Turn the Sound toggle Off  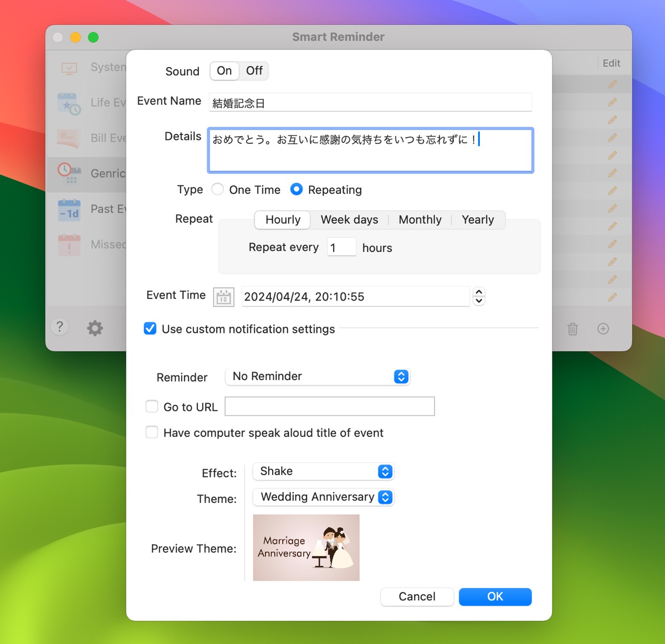[x=254, y=71]
